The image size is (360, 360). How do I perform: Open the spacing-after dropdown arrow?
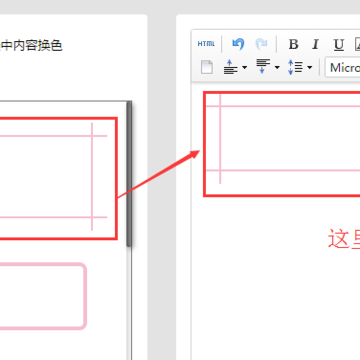[277, 68]
